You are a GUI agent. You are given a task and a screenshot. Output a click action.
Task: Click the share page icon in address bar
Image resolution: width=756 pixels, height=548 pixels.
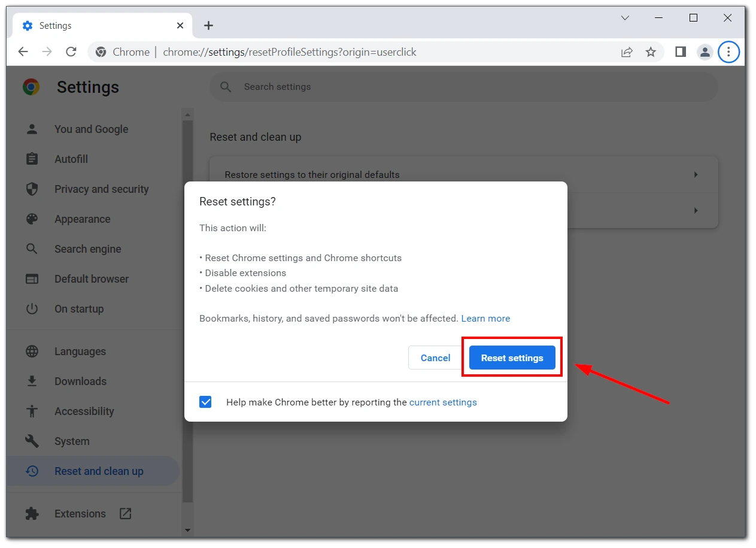[x=627, y=52]
